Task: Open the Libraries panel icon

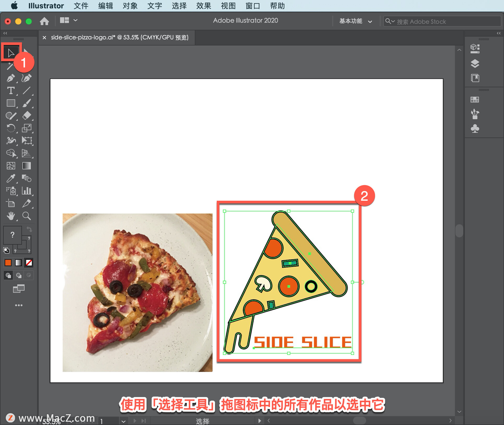Action: [x=475, y=78]
